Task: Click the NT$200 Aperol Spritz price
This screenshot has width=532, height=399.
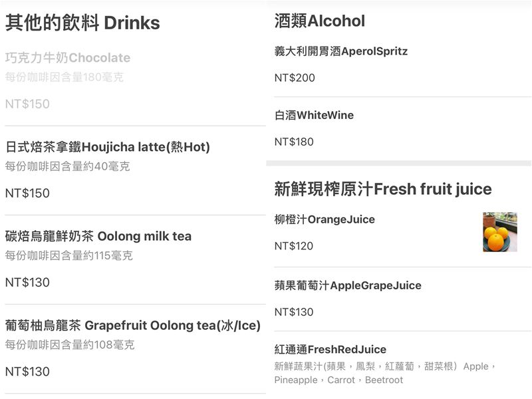Action: point(295,78)
